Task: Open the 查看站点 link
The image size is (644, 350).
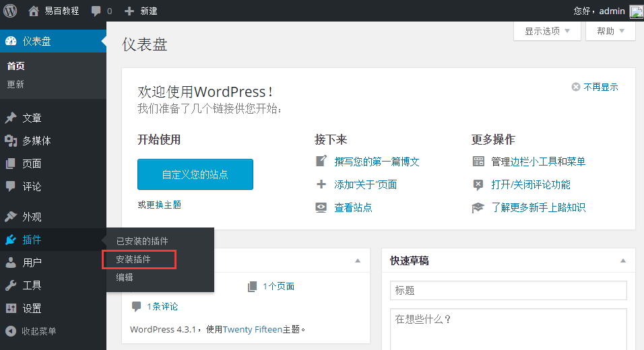Action: 353,207
